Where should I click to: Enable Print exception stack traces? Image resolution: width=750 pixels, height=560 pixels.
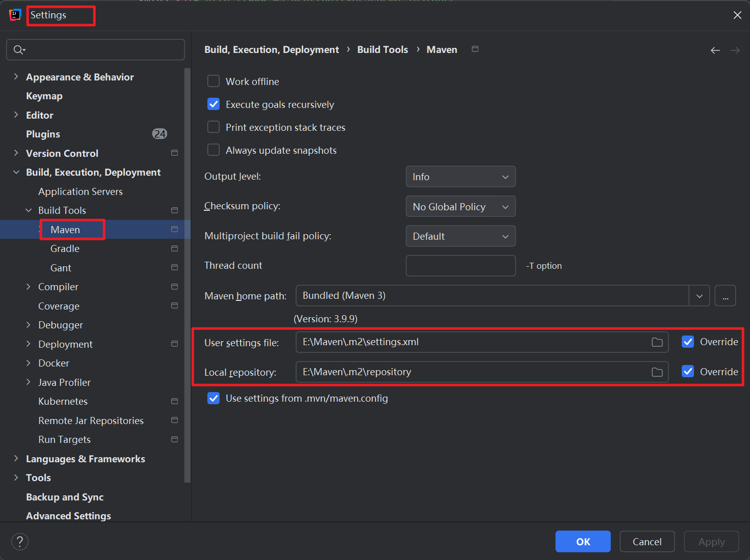(x=213, y=127)
